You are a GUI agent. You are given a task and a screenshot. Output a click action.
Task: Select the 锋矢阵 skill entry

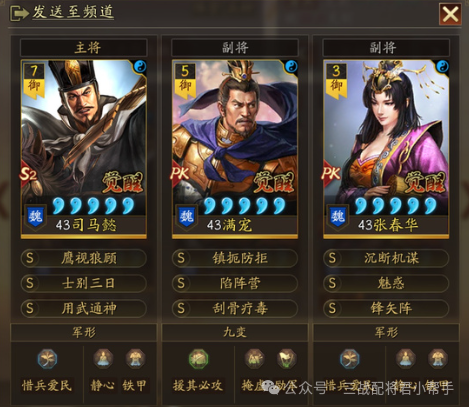coord(386,308)
